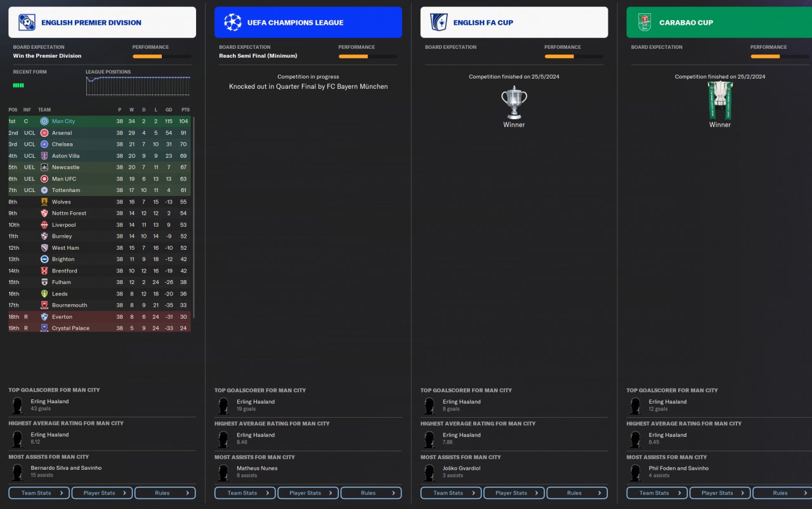812x509 pixels.
Task: Click the Arsenal club badge
Action: tap(44, 133)
